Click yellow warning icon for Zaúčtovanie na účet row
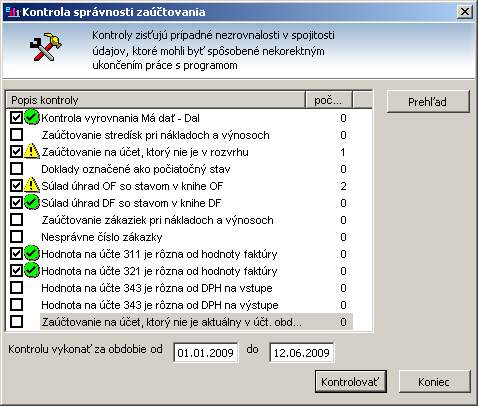This screenshot has height=406, width=478. [x=32, y=151]
